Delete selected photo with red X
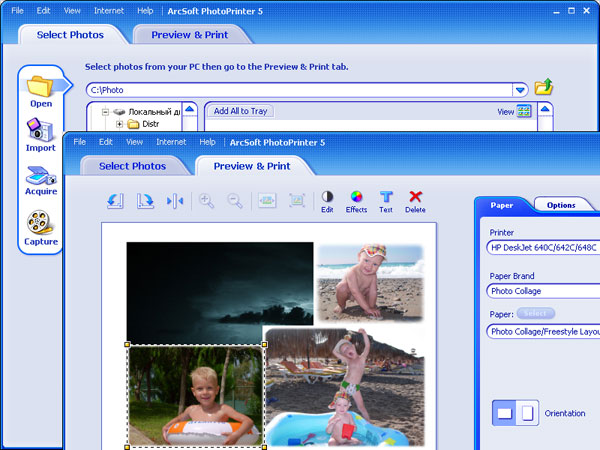The width and height of the screenshot is (600, 450). point(415,202)
